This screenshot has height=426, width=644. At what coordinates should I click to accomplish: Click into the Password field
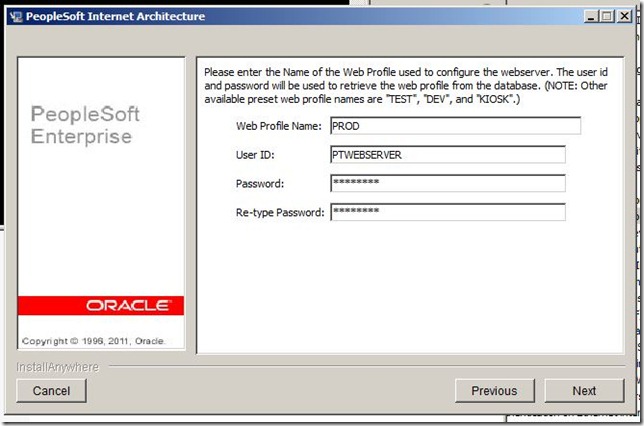[447, 184]
